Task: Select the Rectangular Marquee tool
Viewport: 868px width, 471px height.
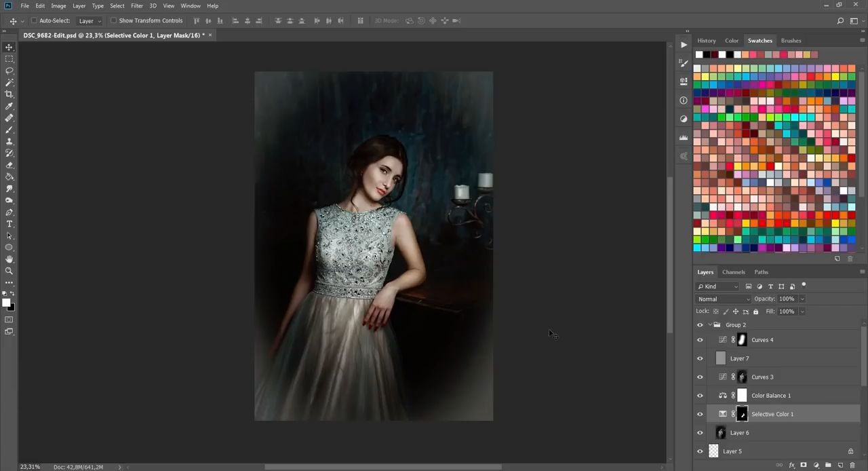Action: (9, 59)
